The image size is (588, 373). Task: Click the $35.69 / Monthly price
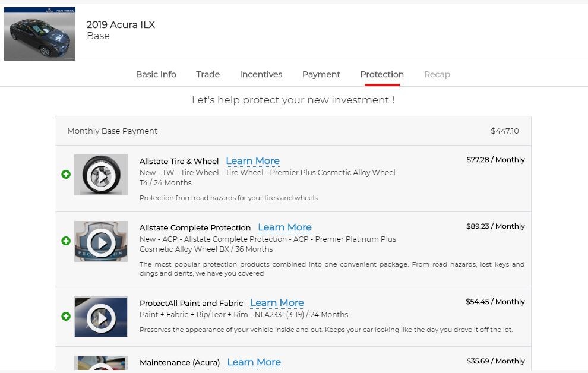[496, 361]
